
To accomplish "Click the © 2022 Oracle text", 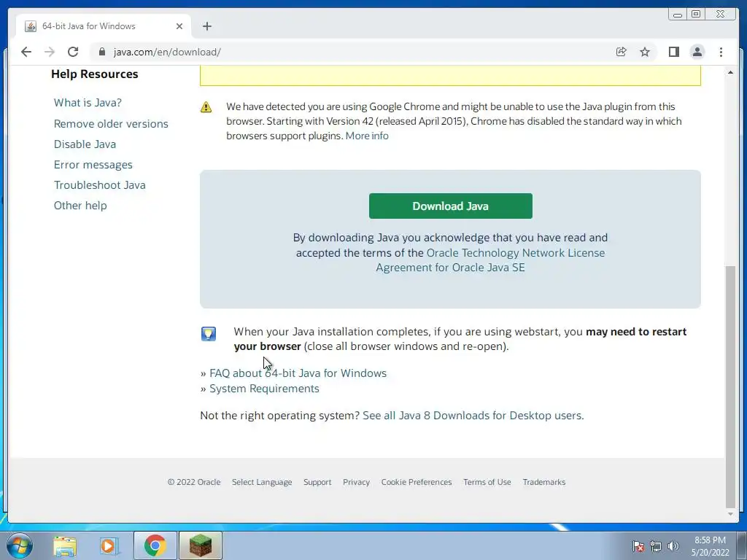I will point(194,482).
